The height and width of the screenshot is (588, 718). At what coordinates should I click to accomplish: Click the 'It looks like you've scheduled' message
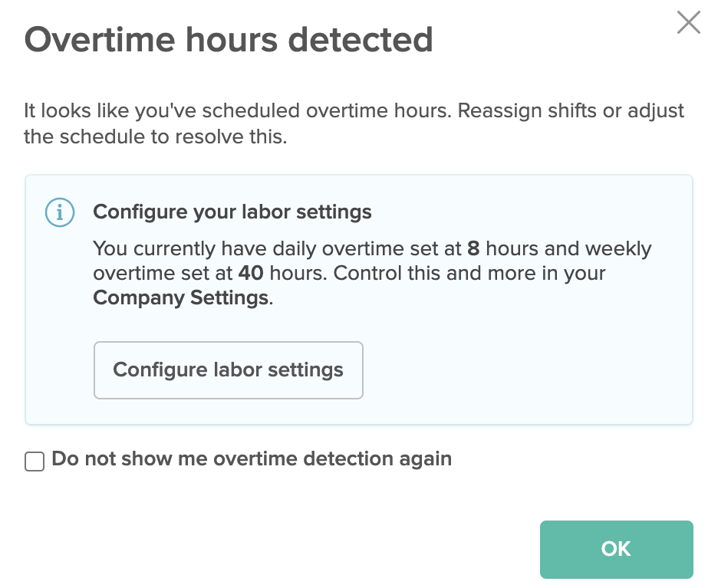(x=162, y=110)
